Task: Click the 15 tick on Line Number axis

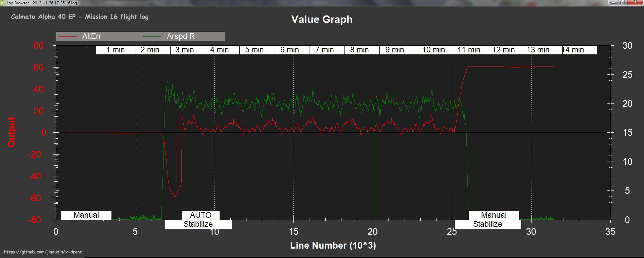Action: click(293, 231)
